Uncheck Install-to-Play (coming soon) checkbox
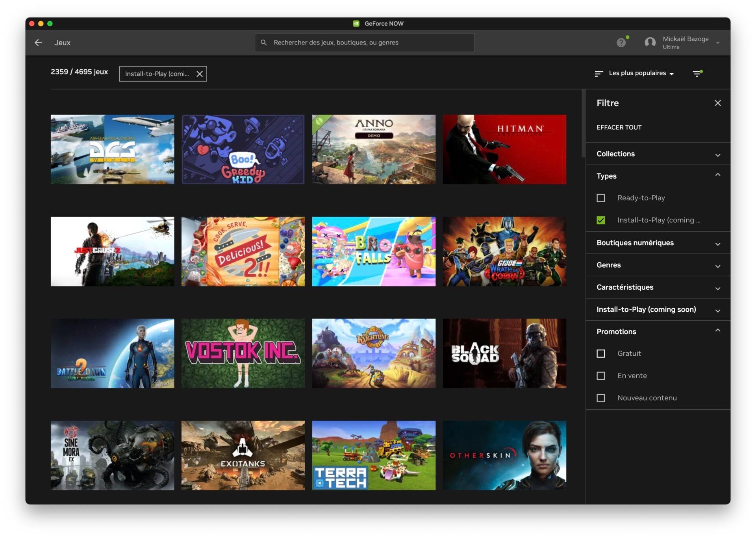Image resolution: width=756 pixels, height=538 pixels. point(601,220)
